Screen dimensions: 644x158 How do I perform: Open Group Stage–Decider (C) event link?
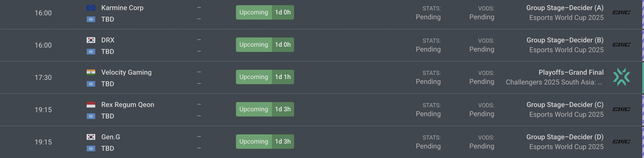[x=565, y=105]
